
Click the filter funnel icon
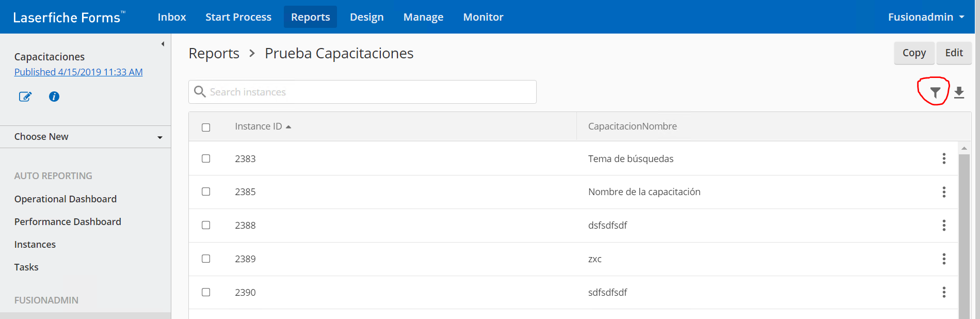tap(935, 93)
